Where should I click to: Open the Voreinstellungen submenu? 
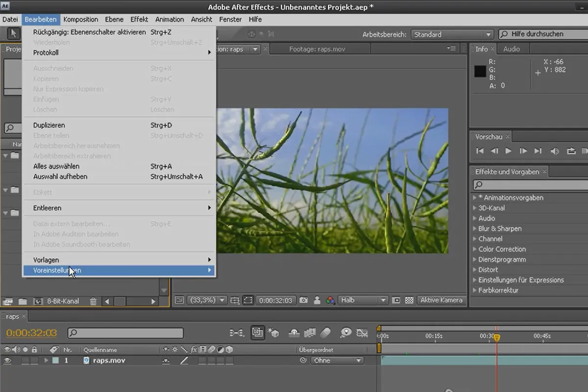click(x=119, y=270)
